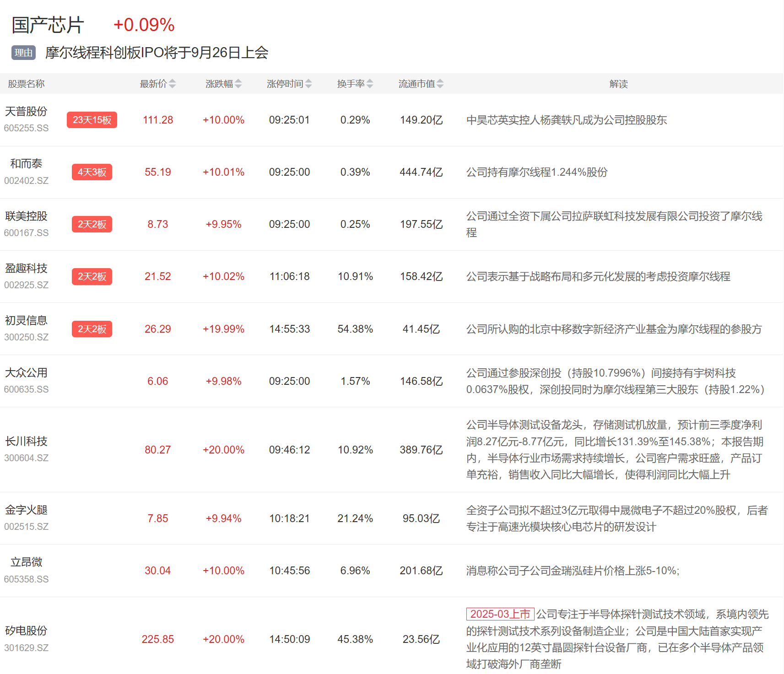
Task: Click the 理由 label badge
Action: pyautogui.click(x=23, y=53)
